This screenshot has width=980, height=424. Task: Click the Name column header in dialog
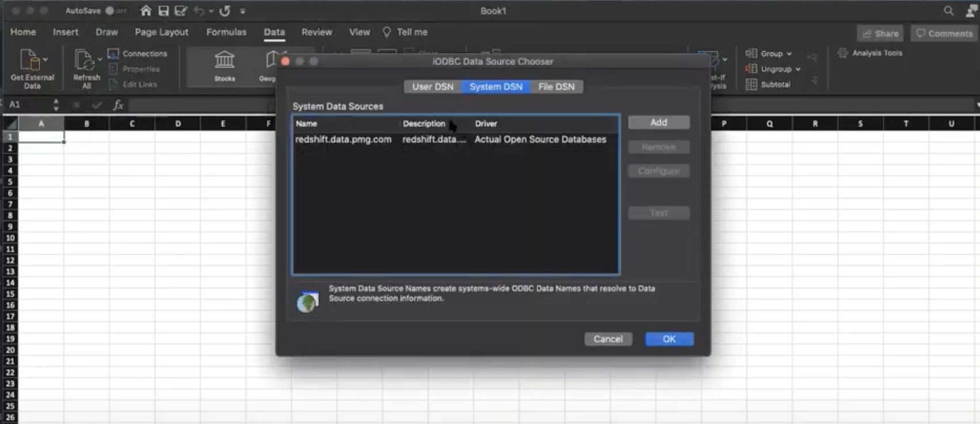306,123
